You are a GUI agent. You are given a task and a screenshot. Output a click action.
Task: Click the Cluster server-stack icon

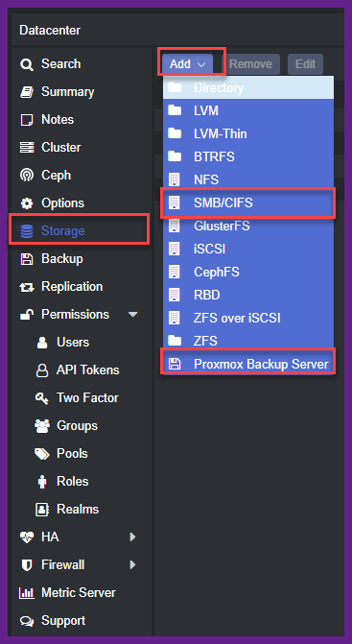(27, 148)
